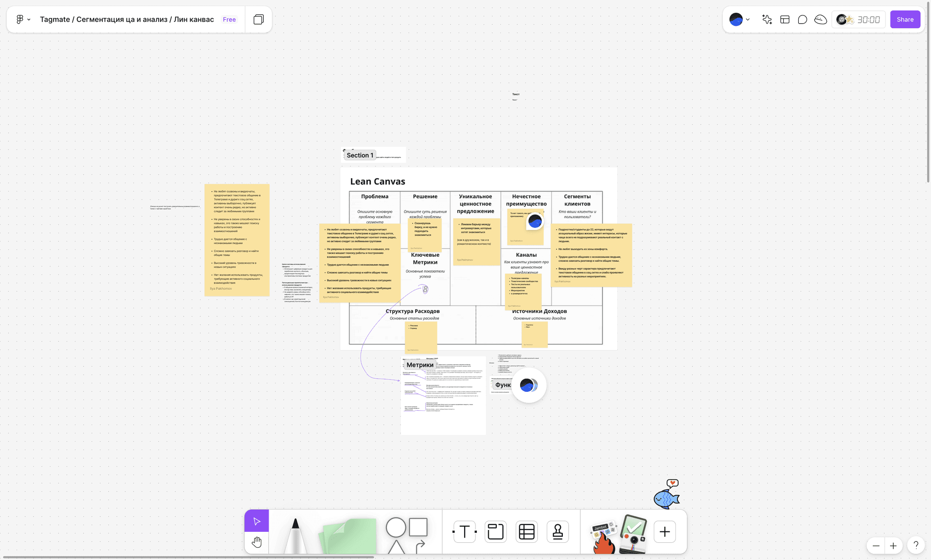Open the pages panel icon
Screen dimensions: 931x560
pyautogui.click(x=258, y=20)
